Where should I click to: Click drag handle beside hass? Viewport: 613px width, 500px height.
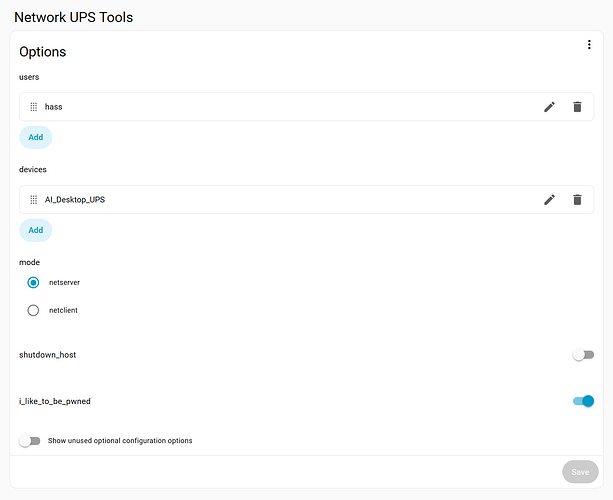34,107
